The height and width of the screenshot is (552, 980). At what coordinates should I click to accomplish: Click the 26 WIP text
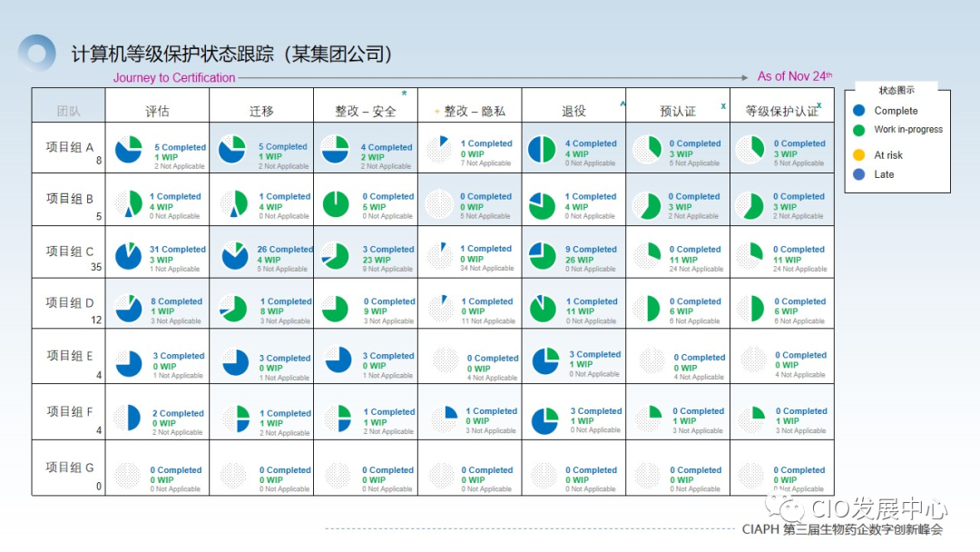pos(579,260)
